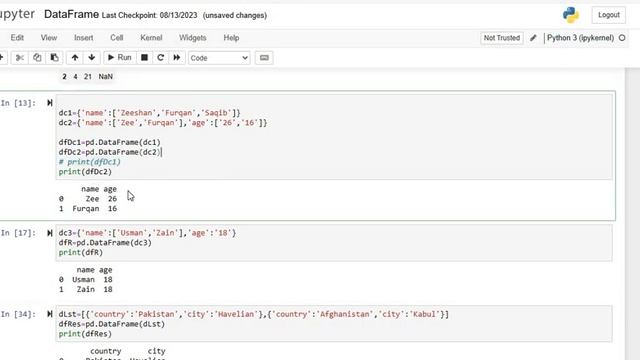Open the Help menu

(231, 38)
